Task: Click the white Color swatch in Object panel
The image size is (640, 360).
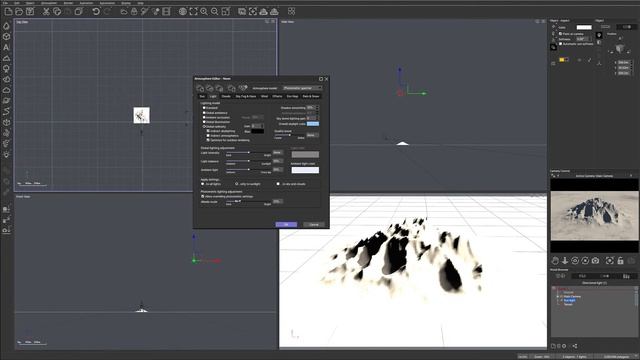Action: (584, 27)
